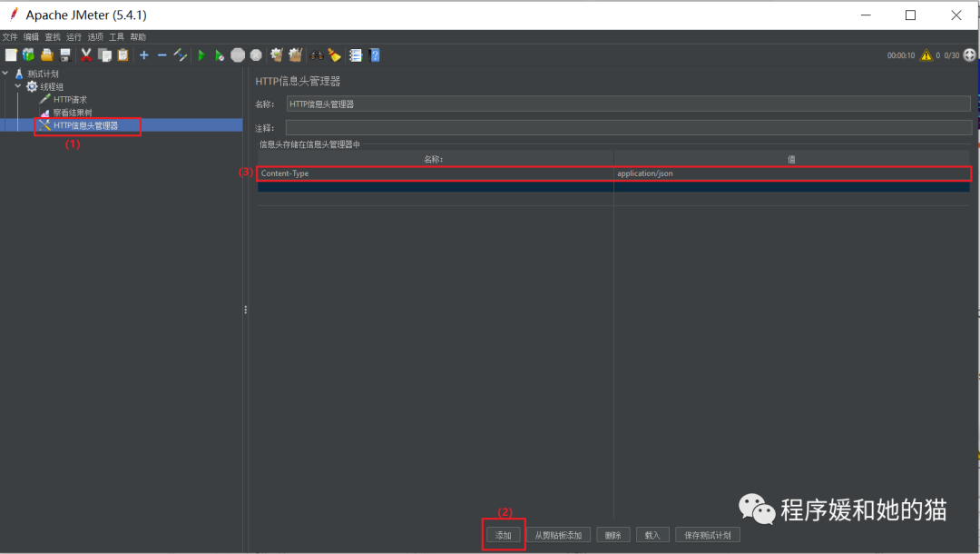Click the Clear results broom-gear icon
Image resolution: width=980 pixels, height=554 pixels.
pyautogui.click(x=276, y=55)
